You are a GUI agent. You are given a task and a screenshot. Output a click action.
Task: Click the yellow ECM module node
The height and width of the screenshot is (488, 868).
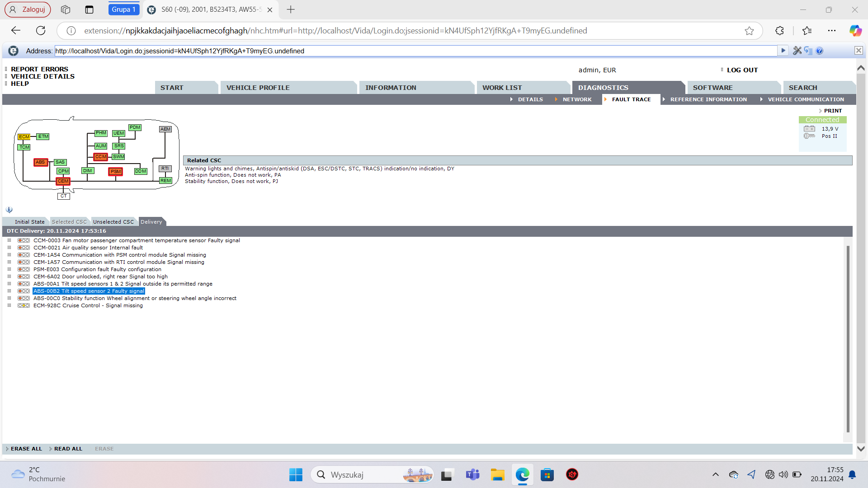[x=24, y=137]
